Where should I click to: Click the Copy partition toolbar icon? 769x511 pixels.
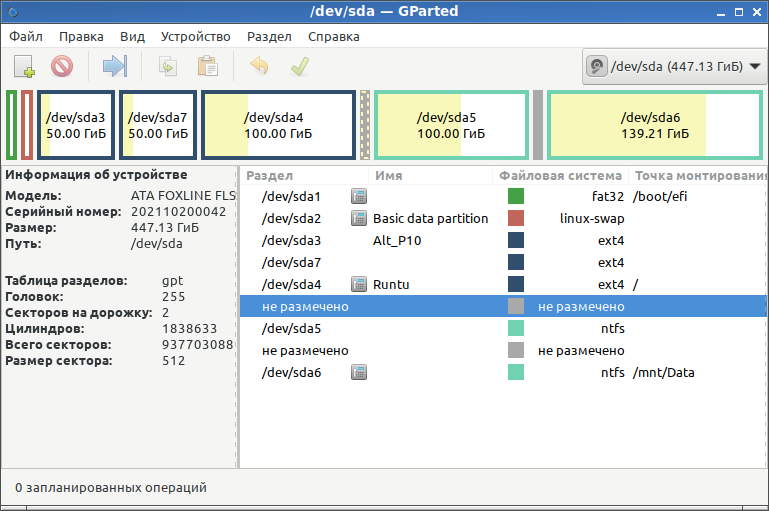(168, 66)
